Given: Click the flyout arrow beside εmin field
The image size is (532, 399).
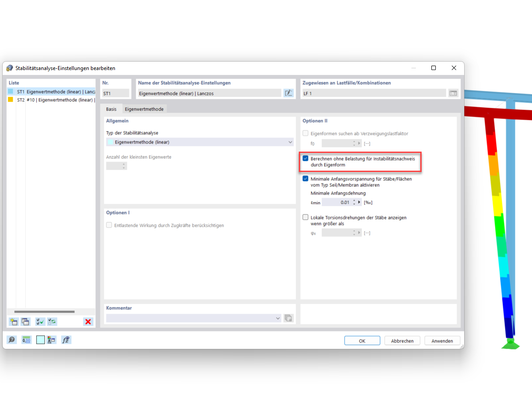Looking at the screenshot, I should click(x=358, y=202).
